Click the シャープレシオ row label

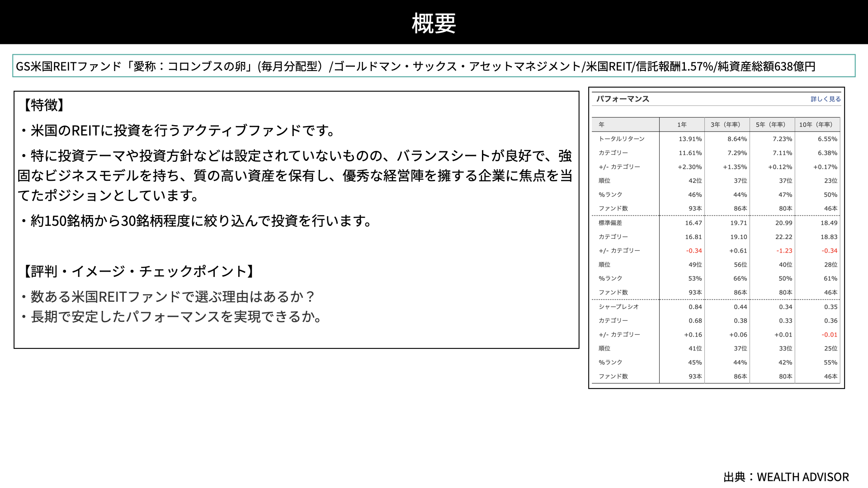[x=619, y=307]
